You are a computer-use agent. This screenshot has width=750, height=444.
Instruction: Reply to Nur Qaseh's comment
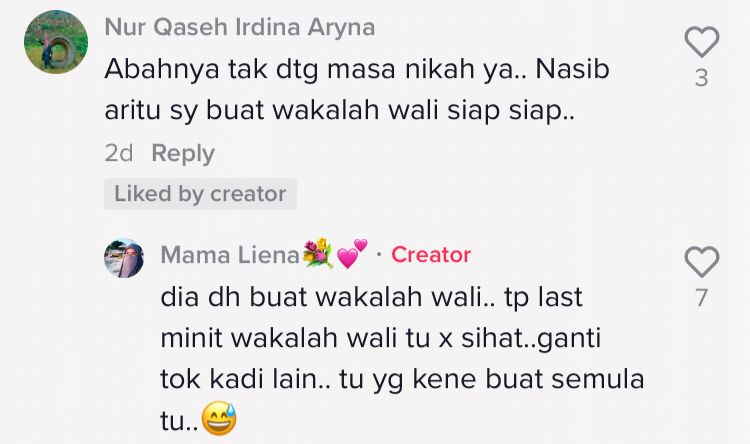(183, 154)
